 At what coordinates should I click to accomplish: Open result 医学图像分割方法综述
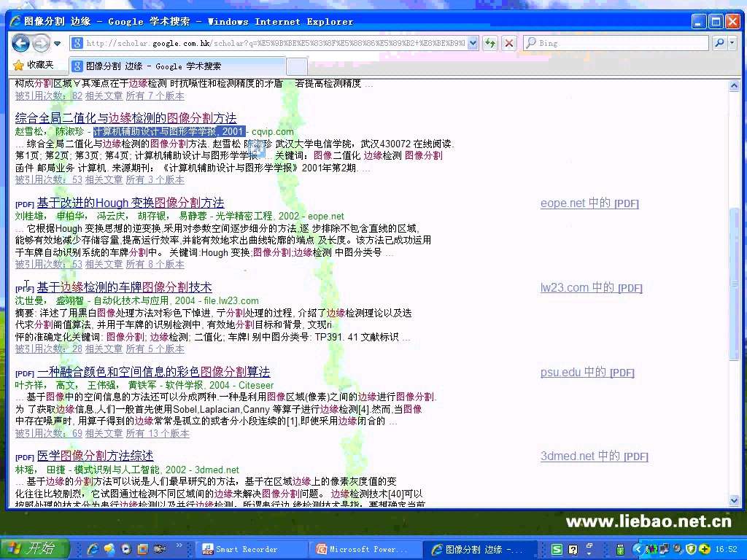pos(96,456)
